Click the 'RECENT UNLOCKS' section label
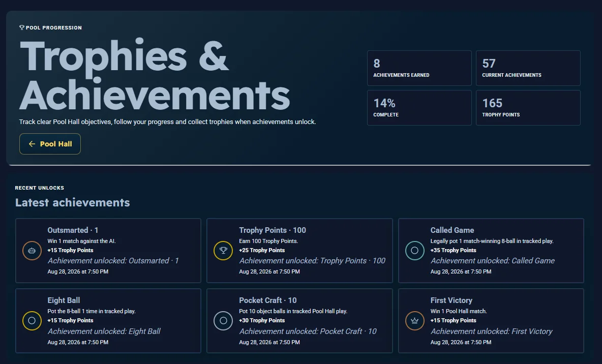Screen dimensions: 602x364 [x=40, y=188]
